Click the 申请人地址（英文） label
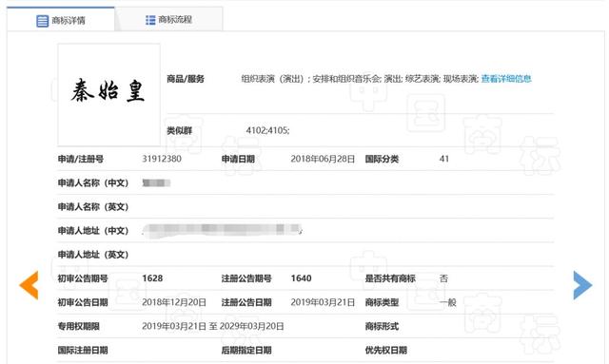 (93, 255)
